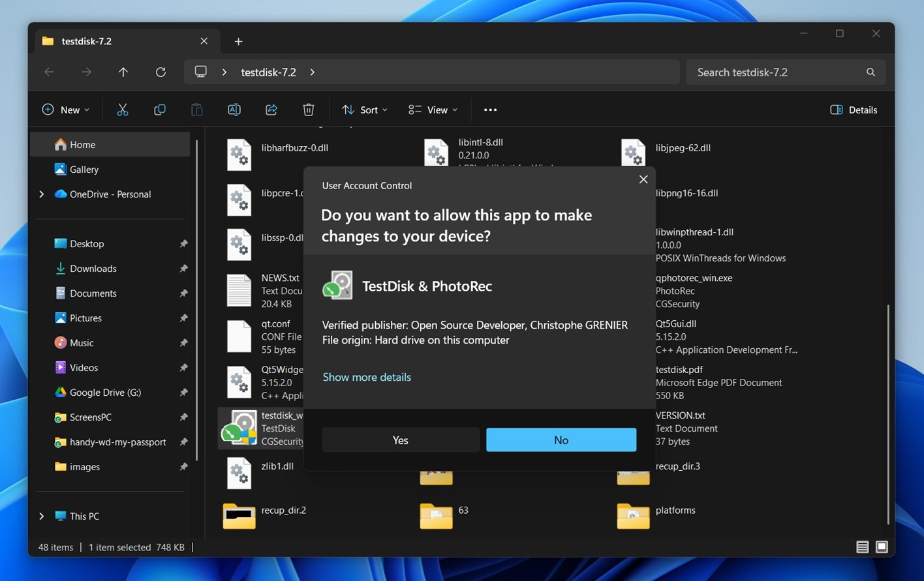This screenshot has width=924, height=581.
Task: Click the Share icon in toolbar
Action: [x=271, y=110]
